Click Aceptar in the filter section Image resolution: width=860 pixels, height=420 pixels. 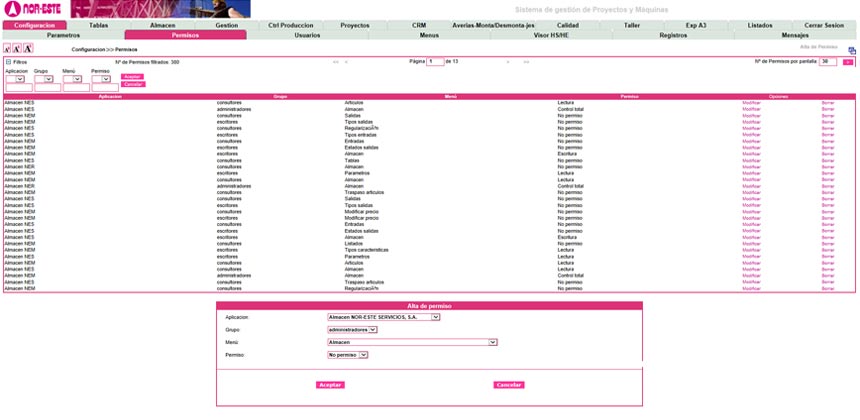[x=132, y=77]
